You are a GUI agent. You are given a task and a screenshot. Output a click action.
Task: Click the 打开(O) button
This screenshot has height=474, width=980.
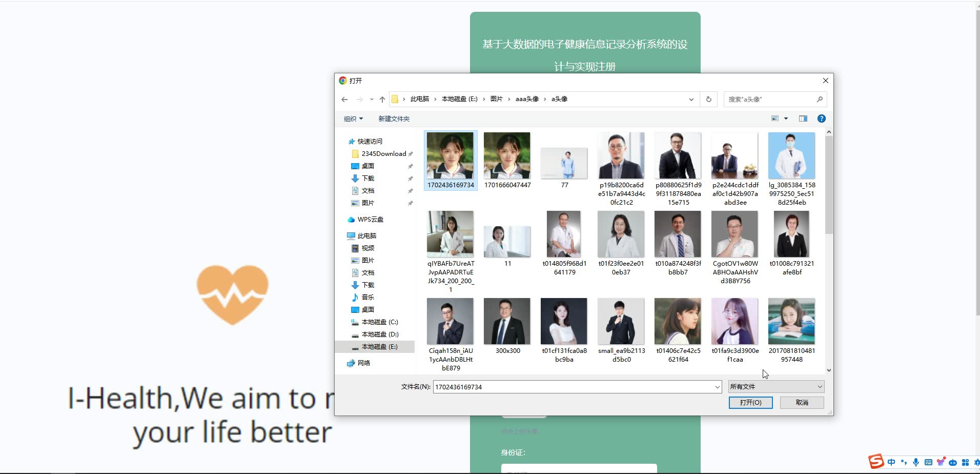(750, 403)
